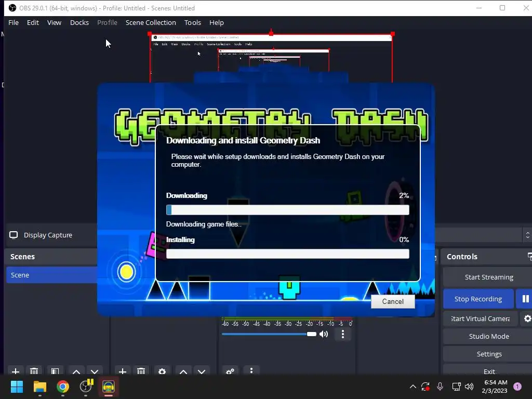Open virtual camera settings gear

[x=527, y=318]
